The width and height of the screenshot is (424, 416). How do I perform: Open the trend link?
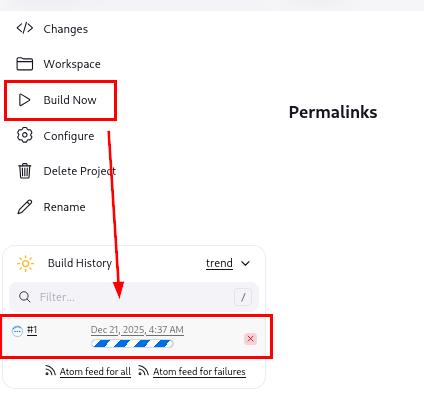tap(219, 263)
